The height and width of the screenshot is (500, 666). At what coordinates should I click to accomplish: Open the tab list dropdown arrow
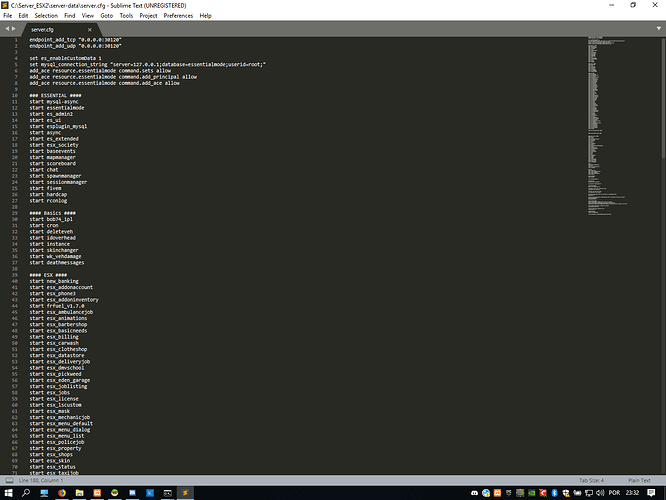coord(659,29)
